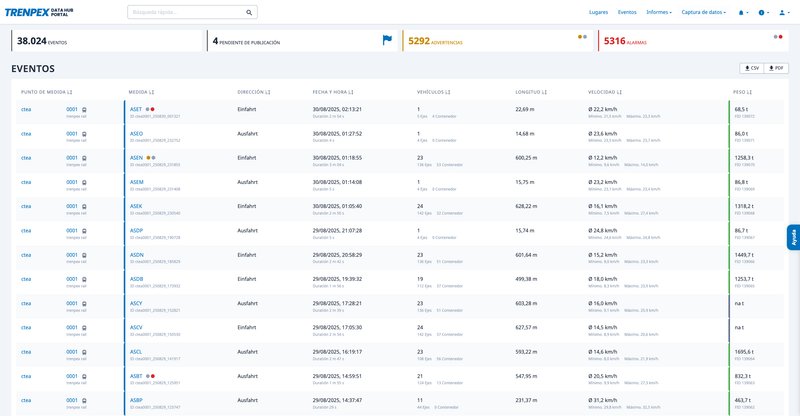Click weight value 1449,7 t
Viewport: 800px width, 416px height.
(744, 255)
